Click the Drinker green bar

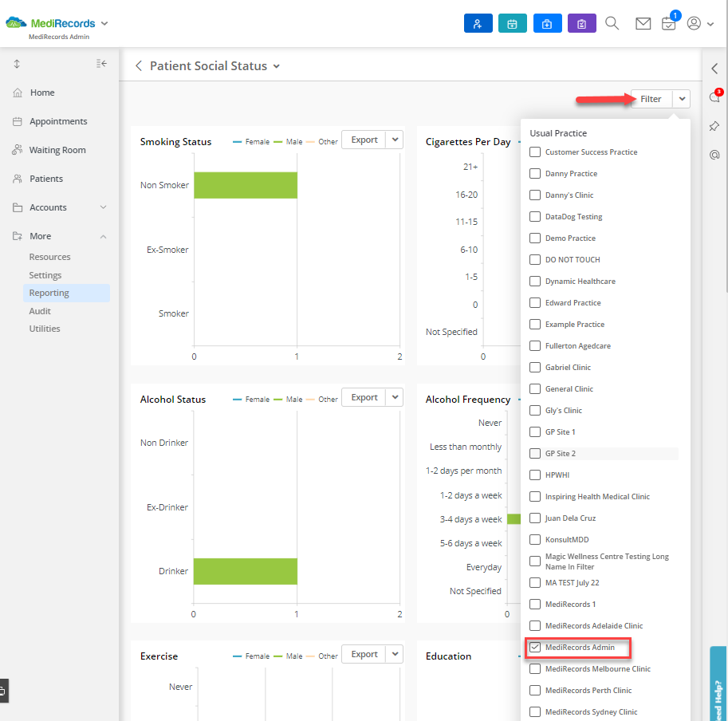click(246, 572)
